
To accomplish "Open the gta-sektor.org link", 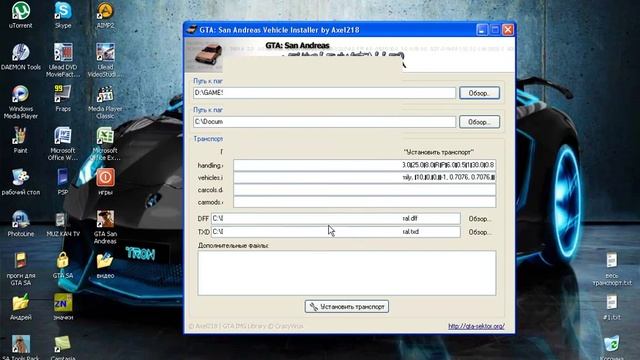I will pyautogui.click(x=476, y=326).
